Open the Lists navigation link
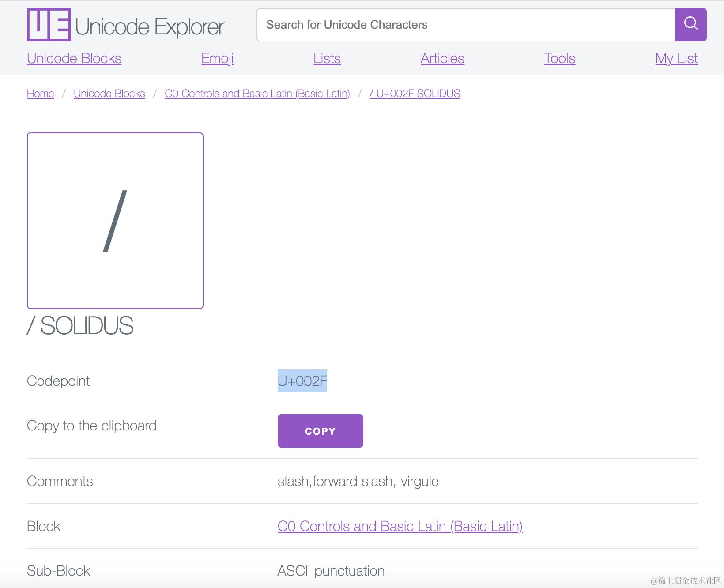The height and width of the screenshot is (588, 724). tap(327, 58)
